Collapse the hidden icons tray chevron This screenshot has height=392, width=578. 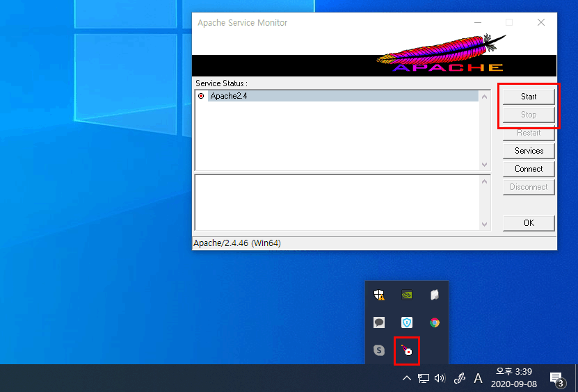coord(407,378)
